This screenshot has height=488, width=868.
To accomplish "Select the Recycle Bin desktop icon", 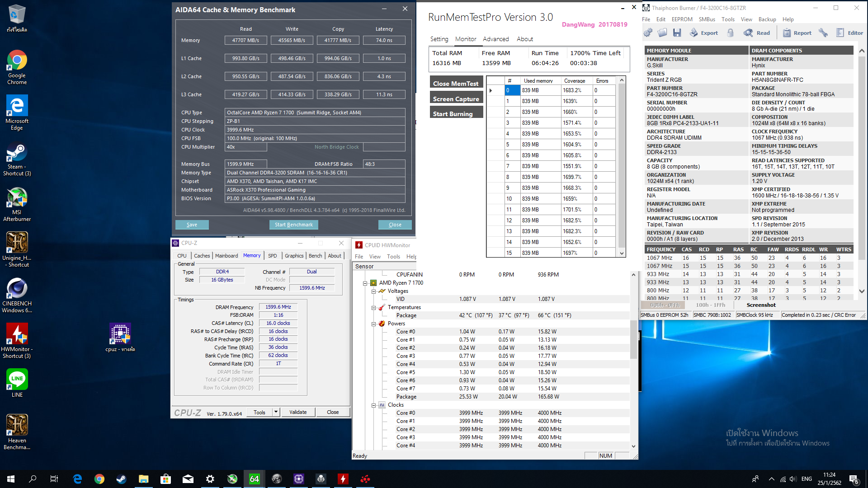I will coord(17,19).
